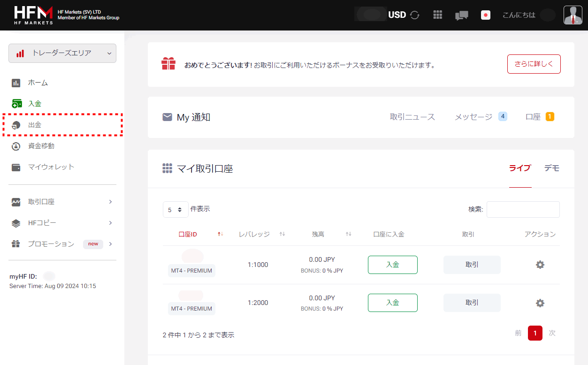Click the 1:2000 leverage value
Screen dimensions: 588x365
(258, 303)
